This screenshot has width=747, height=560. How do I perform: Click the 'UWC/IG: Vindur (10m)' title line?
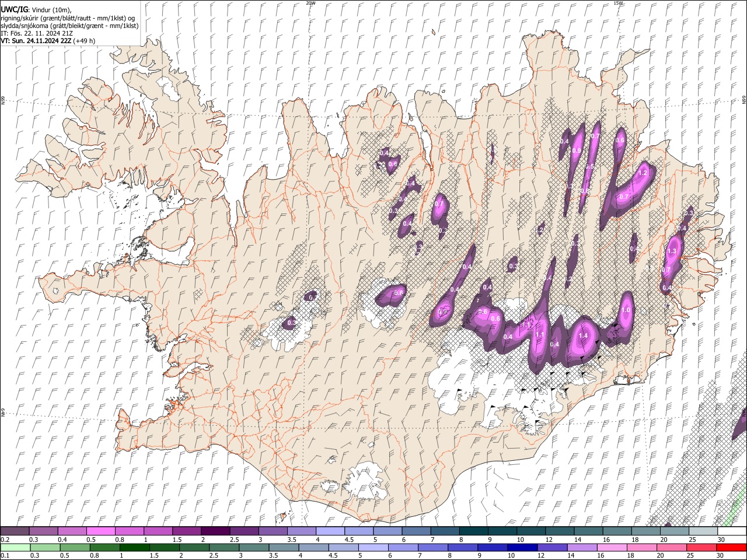pyautogui.click(x=36, y=10)
